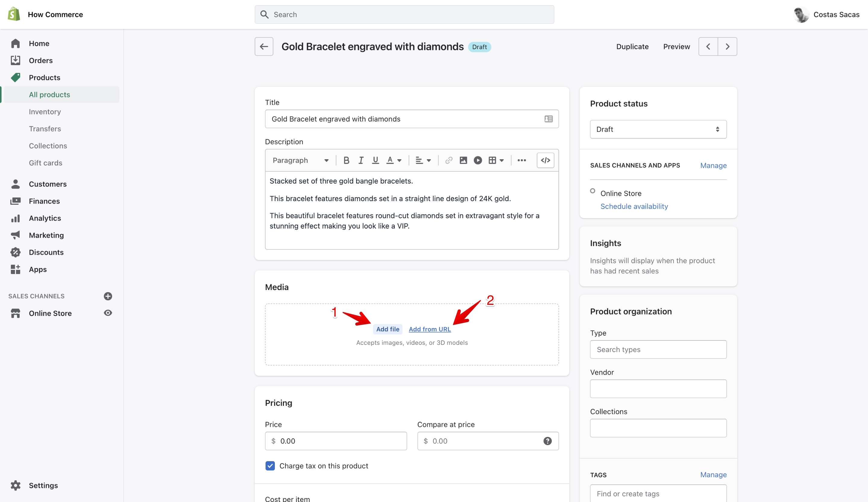This screenshot has height=502, width=868.
Task: Go to previous product chevron
Action: (708, 46)
